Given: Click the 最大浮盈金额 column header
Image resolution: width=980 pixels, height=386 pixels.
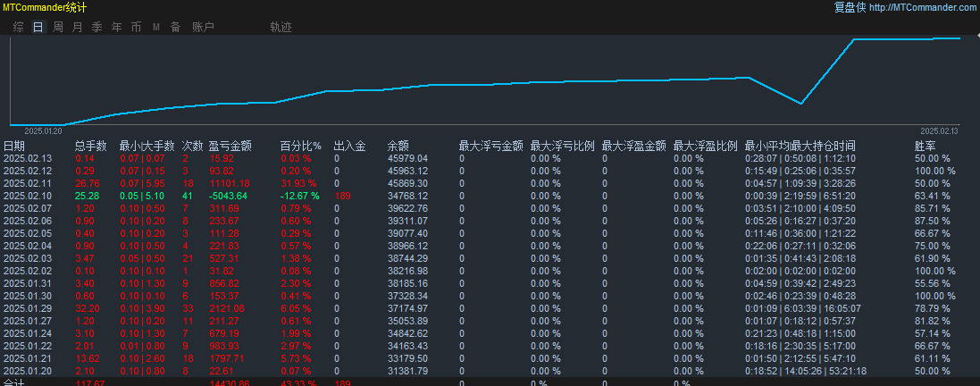Looking at the screenshot, I should [633, 146].
